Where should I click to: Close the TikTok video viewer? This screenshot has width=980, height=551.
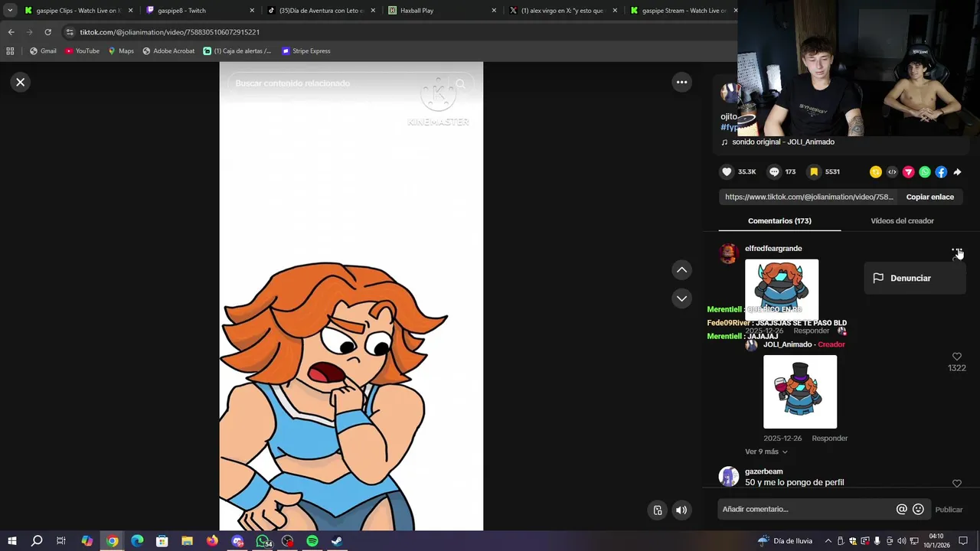[21, 82]
